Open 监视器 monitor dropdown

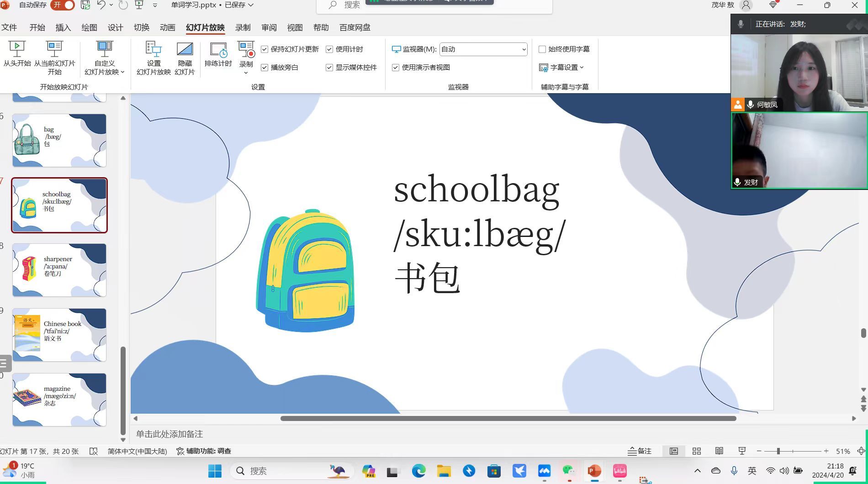pyautogui.click(x=483, y=49)
